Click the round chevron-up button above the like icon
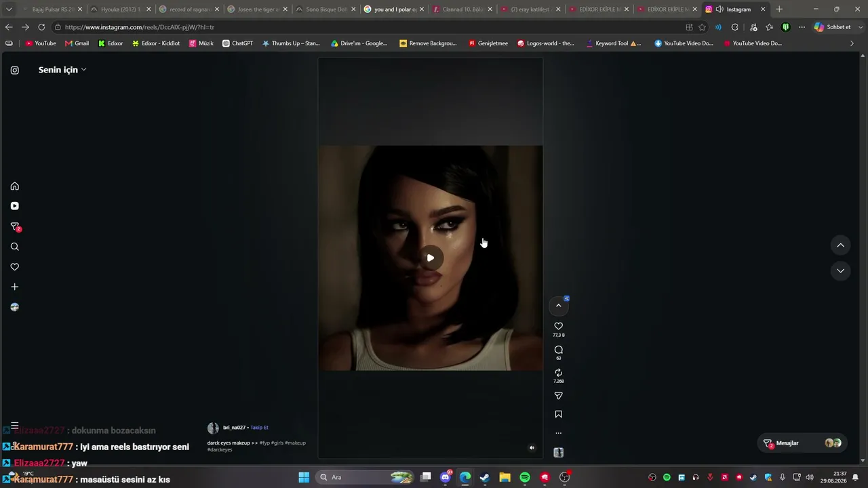Viewport: 868px width, 488px height. pos(559,306)
